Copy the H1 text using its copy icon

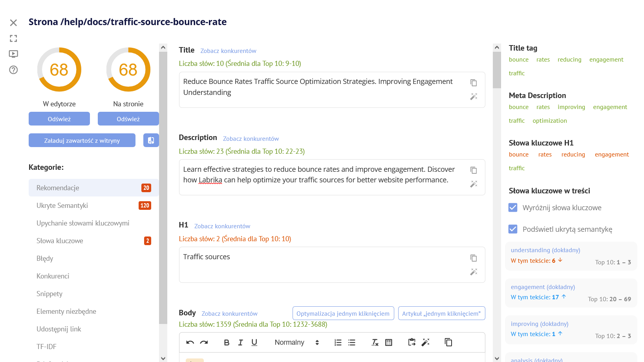(474, 258)
